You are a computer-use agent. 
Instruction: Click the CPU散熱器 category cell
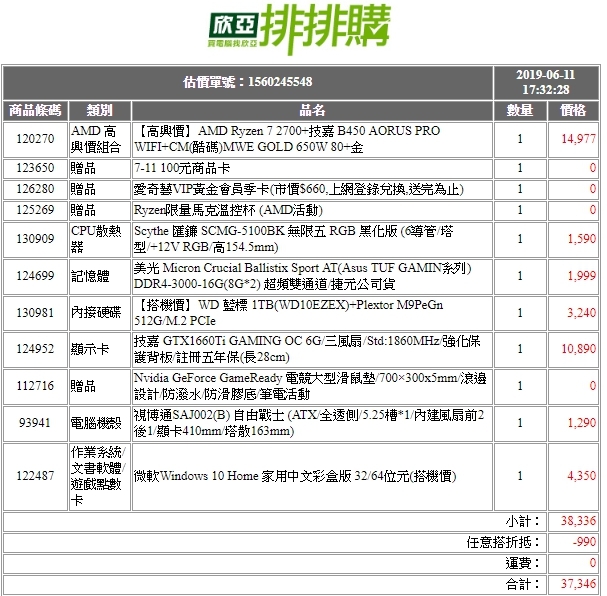pyautogui.click(x=99, y=239)
